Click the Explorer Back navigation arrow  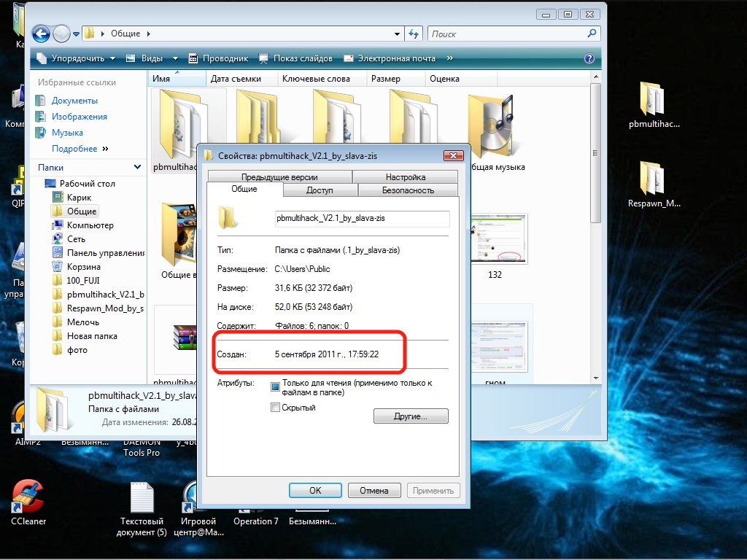pyautogui.click(x=41, y=34)
